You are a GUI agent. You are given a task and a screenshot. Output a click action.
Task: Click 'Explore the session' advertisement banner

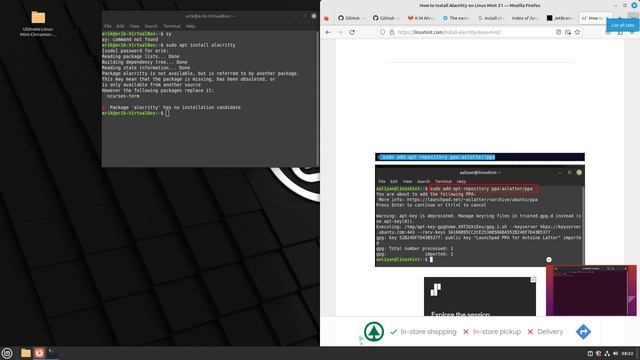pos(480,296)
